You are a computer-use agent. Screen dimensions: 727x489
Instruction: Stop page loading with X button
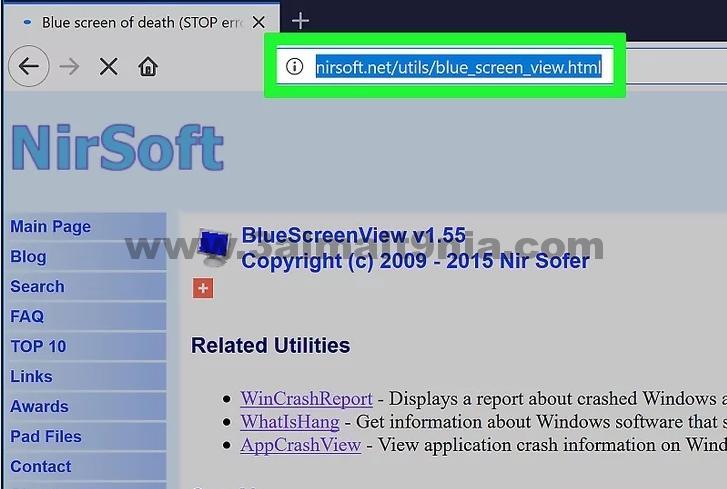tap(108, 67)
